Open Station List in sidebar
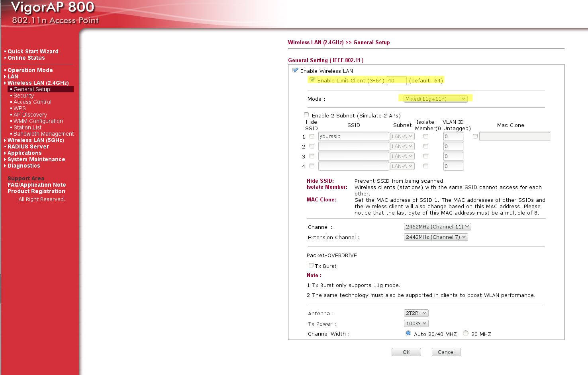Image resolution: width=588 pixels, height=375 pixels. point(27,127)
